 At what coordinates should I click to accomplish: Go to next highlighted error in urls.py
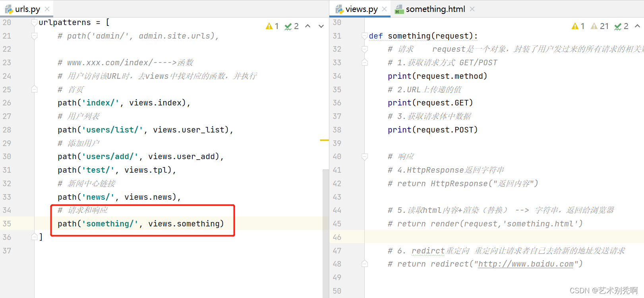(x=321, y=26)
